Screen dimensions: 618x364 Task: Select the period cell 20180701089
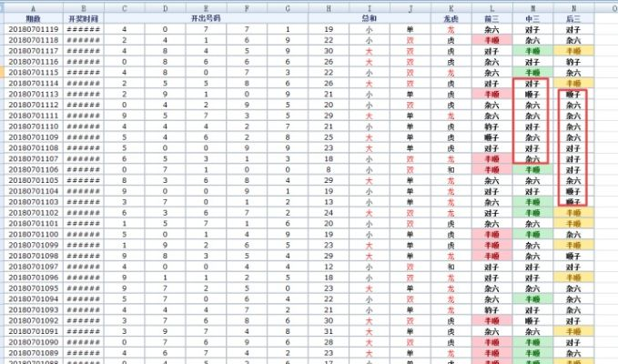click(x=33, y=352)
